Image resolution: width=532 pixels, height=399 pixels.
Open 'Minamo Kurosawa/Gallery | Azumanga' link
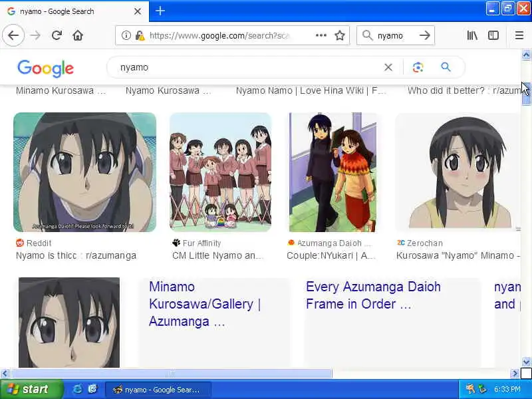coord(205,304)
